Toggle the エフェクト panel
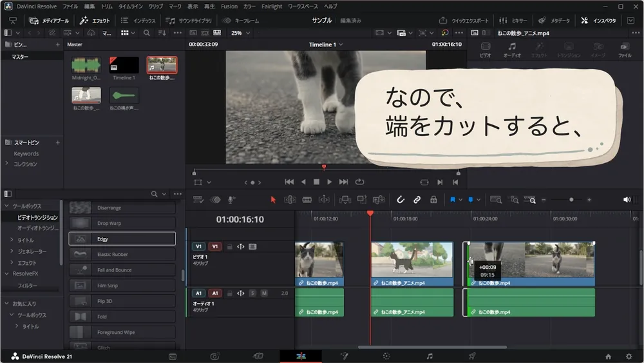Screen dimensions: 644x363 [95, 21]
